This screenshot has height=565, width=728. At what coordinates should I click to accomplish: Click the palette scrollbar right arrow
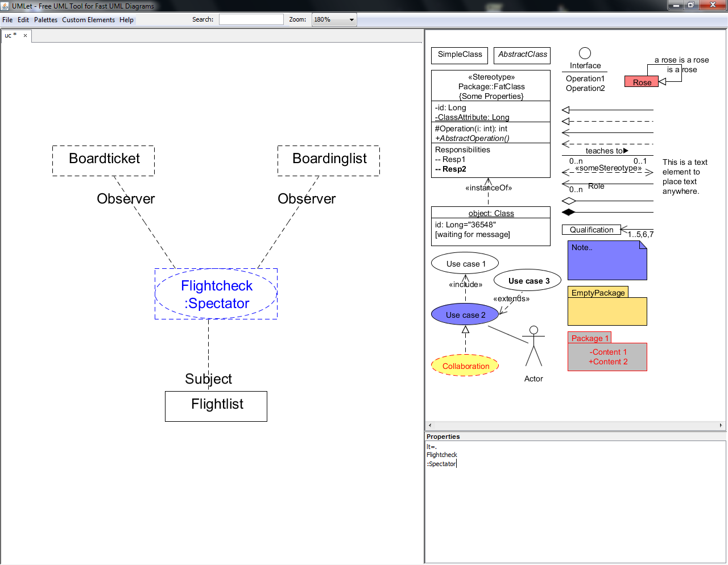[721, 425]
